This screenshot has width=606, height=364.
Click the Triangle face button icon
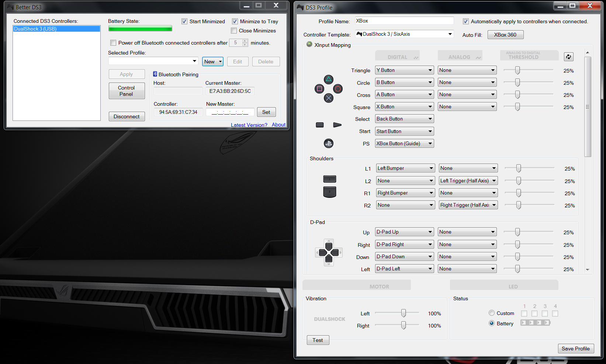[329, 79]
